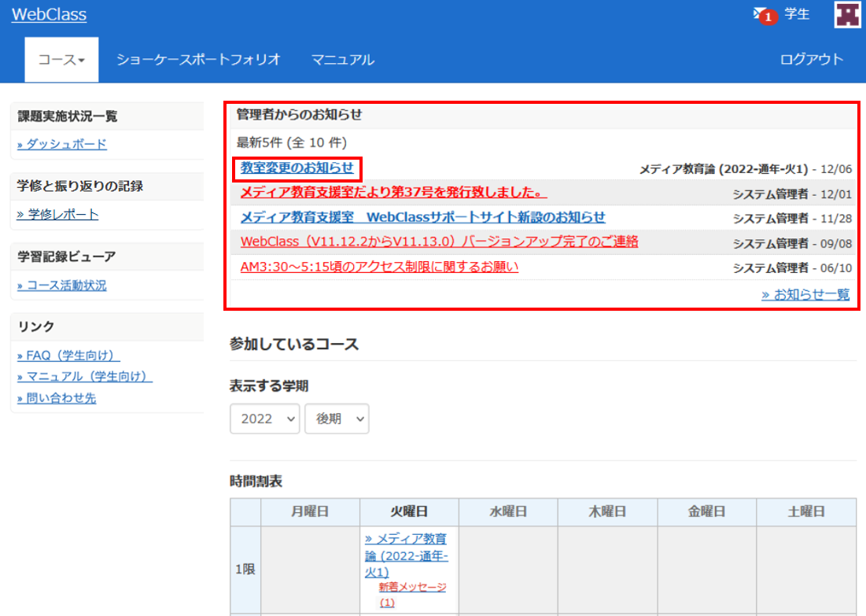The width and height of the screenshot is (866, 616).
Task: Click the 学生 user name
Action: (797, 14)
